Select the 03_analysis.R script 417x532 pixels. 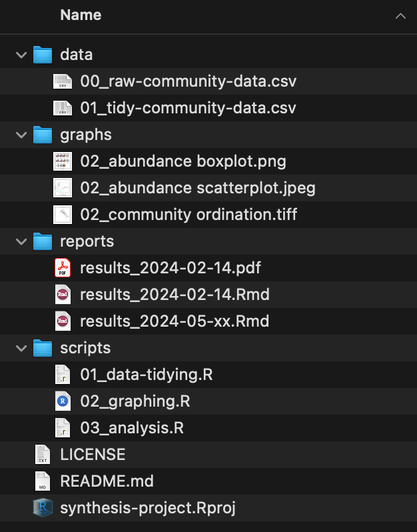tap(132, 428)
